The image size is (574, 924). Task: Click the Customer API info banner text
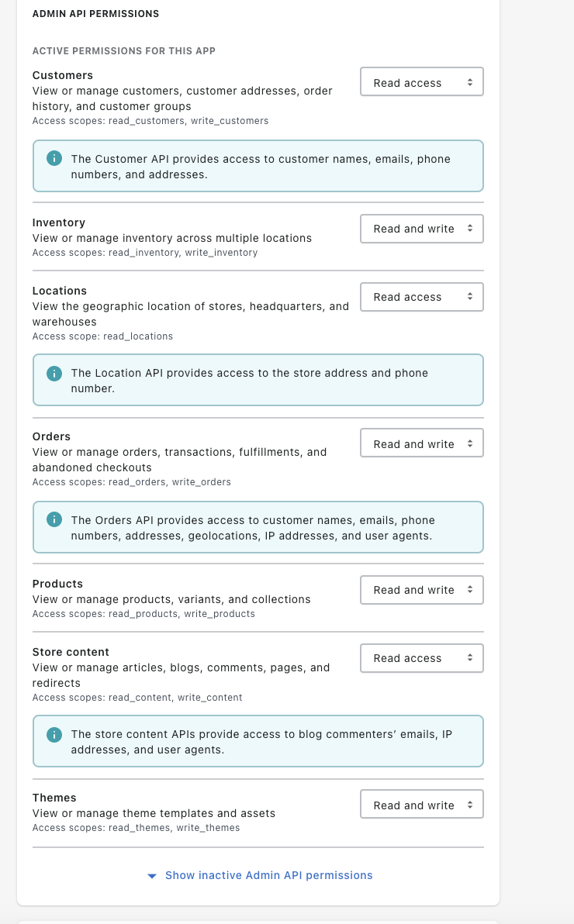pos(261,167)
